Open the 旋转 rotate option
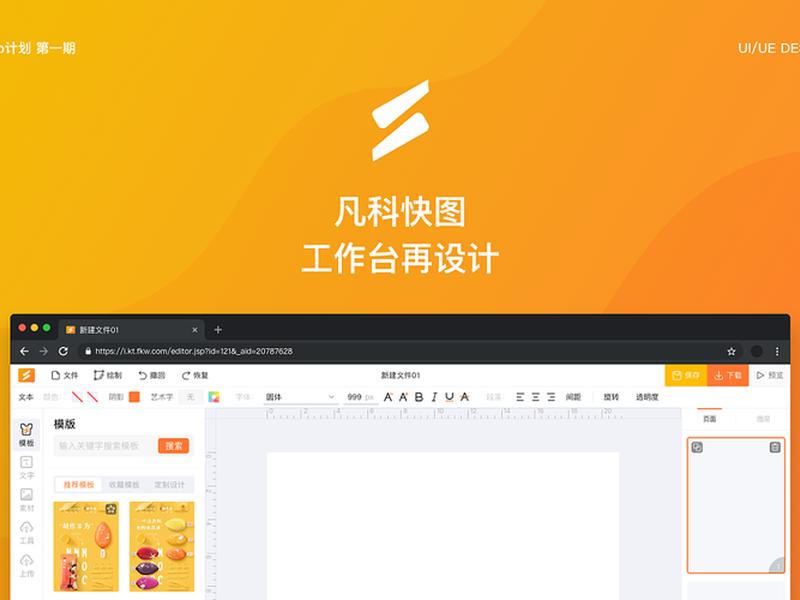This screenshot has width=800, height=600. (x=611, y=397)
